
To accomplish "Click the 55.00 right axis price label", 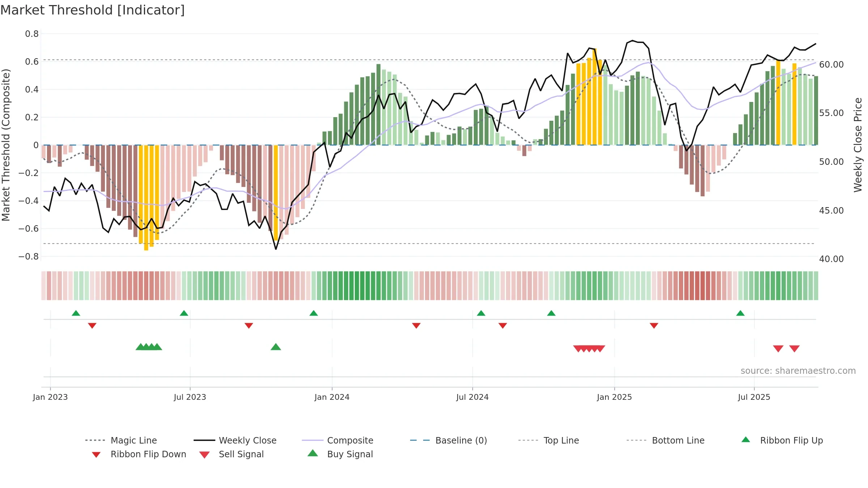I will tap(831, 113).
